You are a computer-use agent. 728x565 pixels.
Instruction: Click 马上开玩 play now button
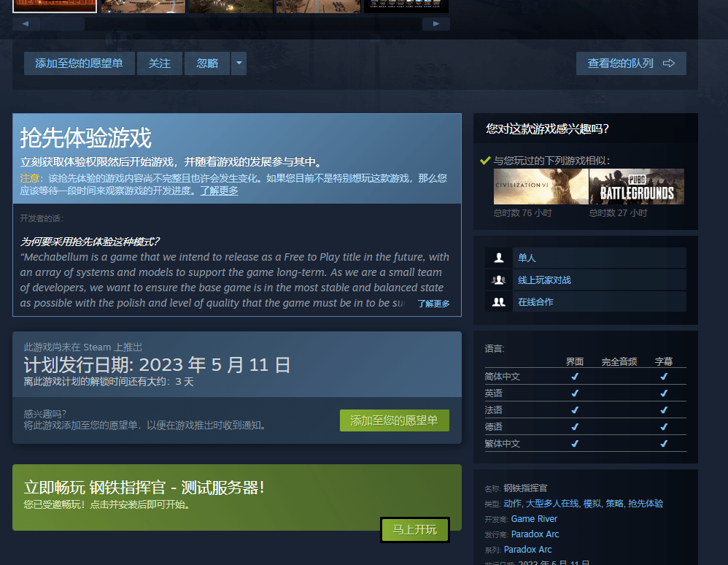coord(414,530)
